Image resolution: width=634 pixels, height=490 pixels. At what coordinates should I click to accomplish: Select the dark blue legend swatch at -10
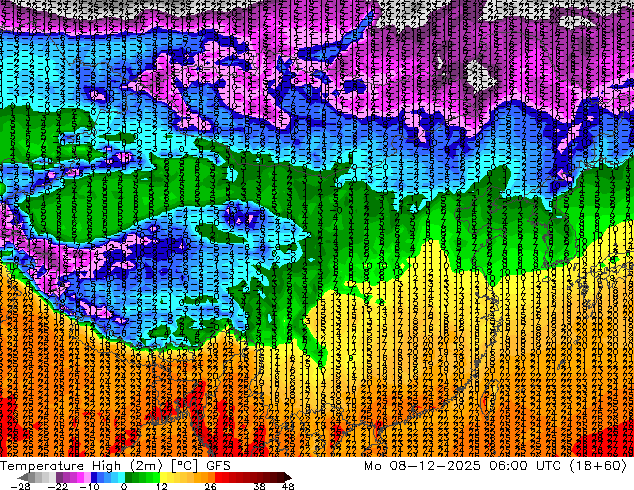[x=94, y=477]
